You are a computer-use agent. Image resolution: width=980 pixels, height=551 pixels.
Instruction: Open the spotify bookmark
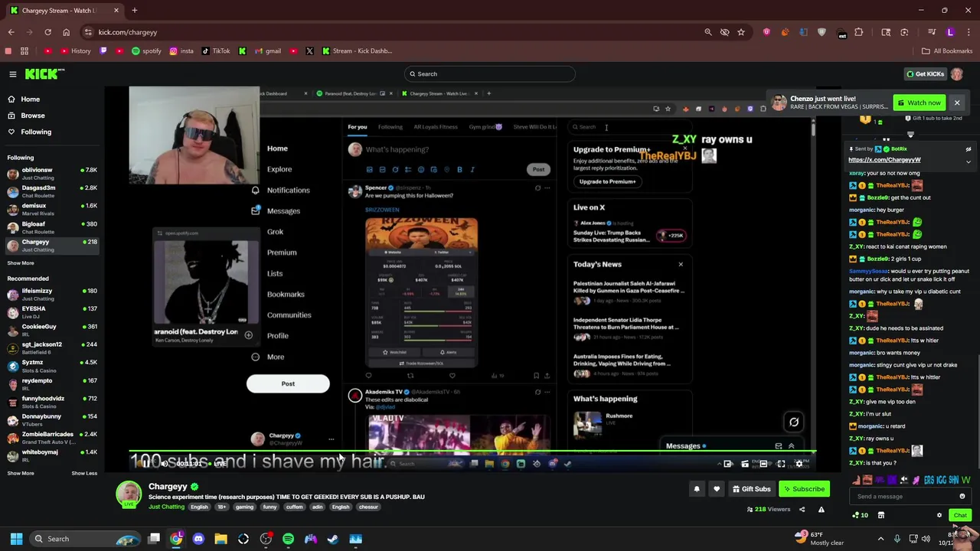[147, 51]
